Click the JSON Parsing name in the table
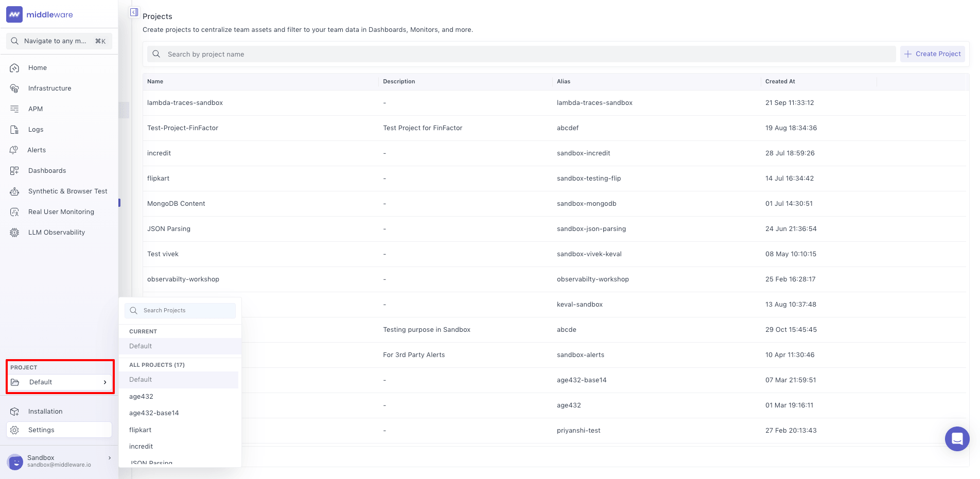The height and width of the screenshot is (479, 980). pyautogui.click(x=169, y=229)
